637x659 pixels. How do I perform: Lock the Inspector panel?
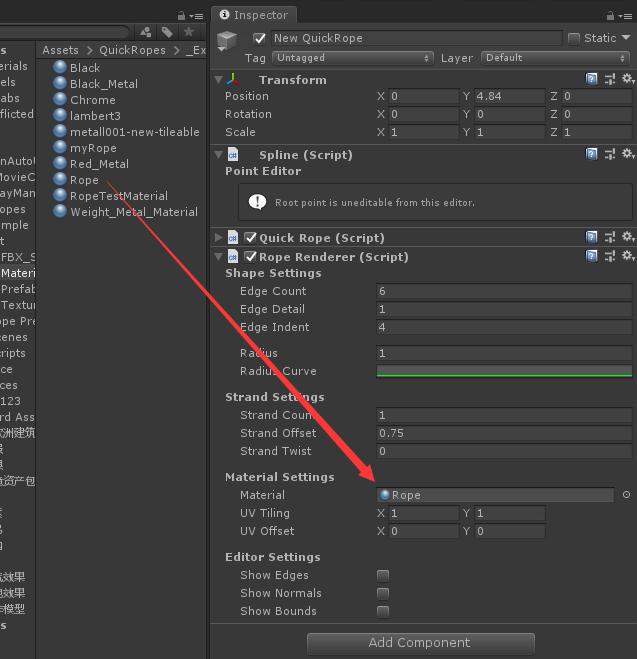coord(610,16)
